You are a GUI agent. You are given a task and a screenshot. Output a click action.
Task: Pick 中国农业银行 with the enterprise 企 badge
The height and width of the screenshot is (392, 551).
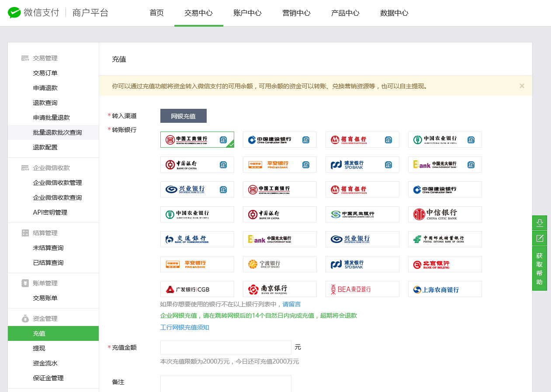445,140
